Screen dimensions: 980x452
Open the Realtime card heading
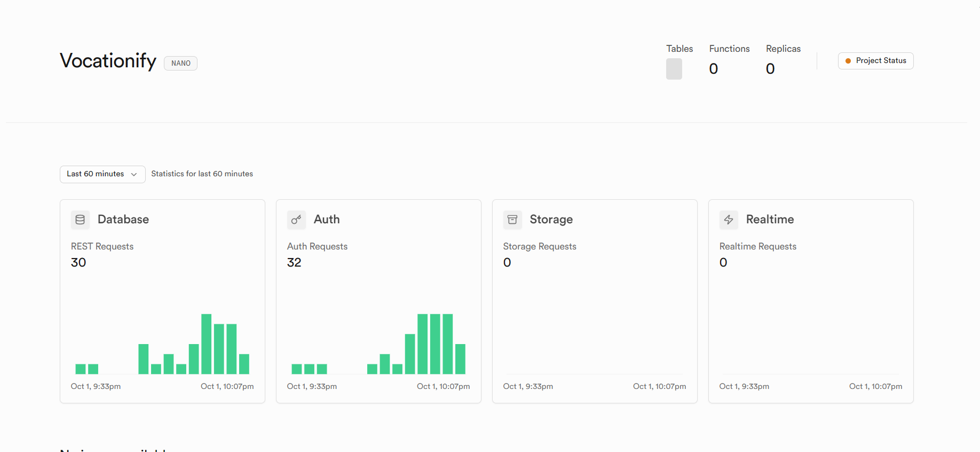tap(770, 220)
